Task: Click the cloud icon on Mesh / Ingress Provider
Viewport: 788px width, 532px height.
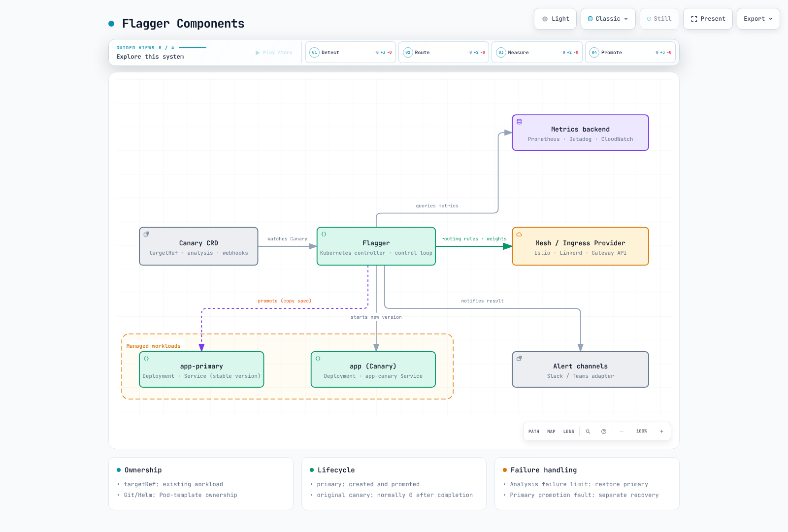Action: (519, 234)
